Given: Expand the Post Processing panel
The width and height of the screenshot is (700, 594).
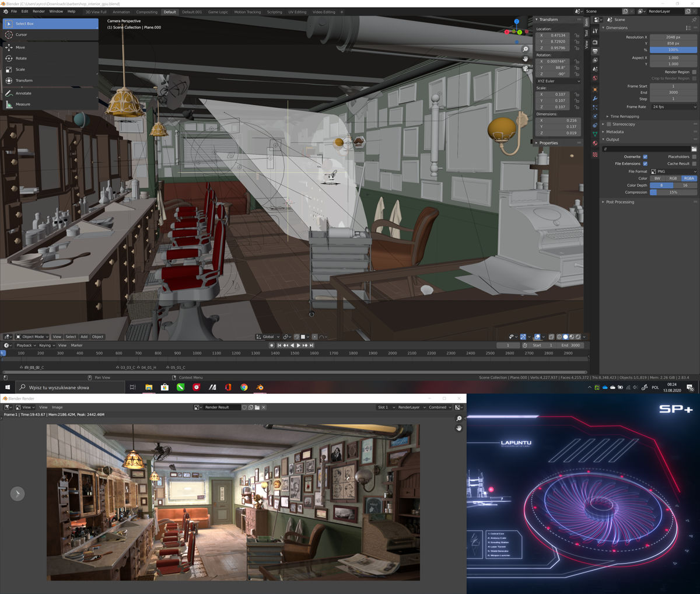Looking at the screenshot, I should [619, 202].
